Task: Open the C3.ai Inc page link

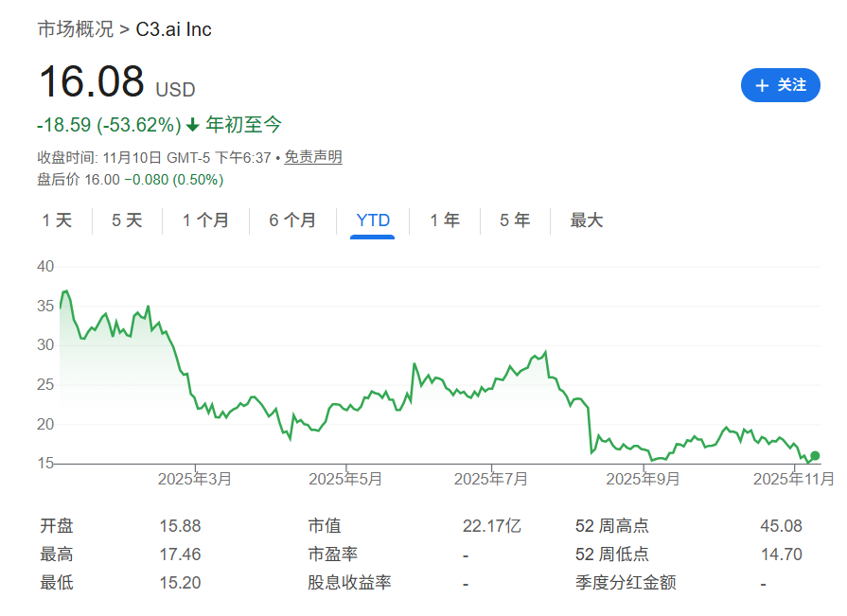Action: point(170,29)
